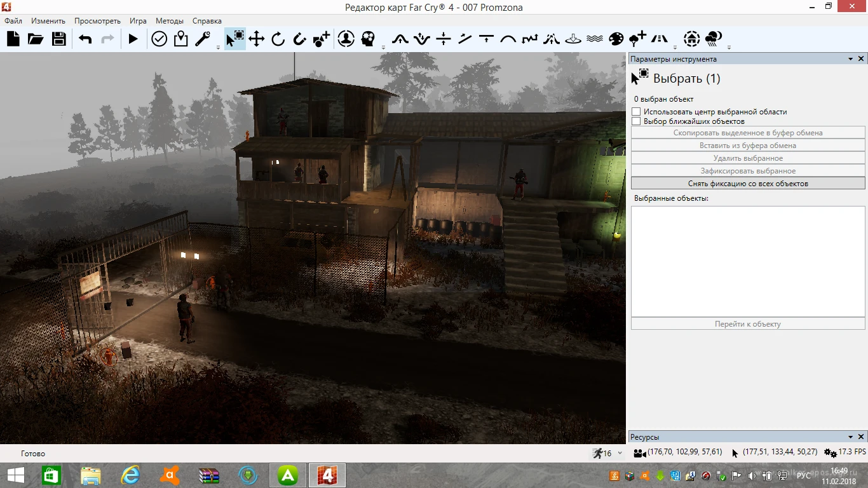The height and width of the screenshot is (488, 868).
Task: Open the wrench settings tool
Action: (x=203, y=39)
